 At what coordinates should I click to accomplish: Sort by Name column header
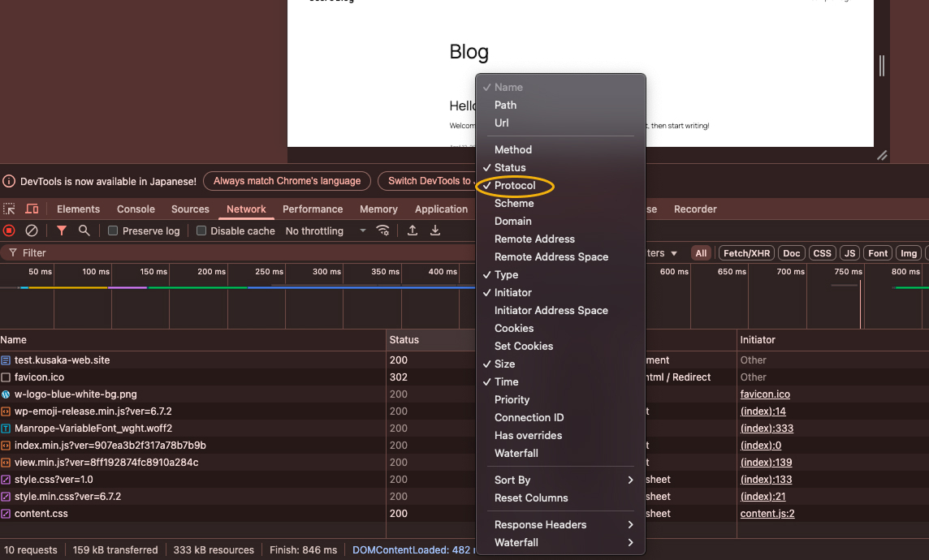(192, 340)
